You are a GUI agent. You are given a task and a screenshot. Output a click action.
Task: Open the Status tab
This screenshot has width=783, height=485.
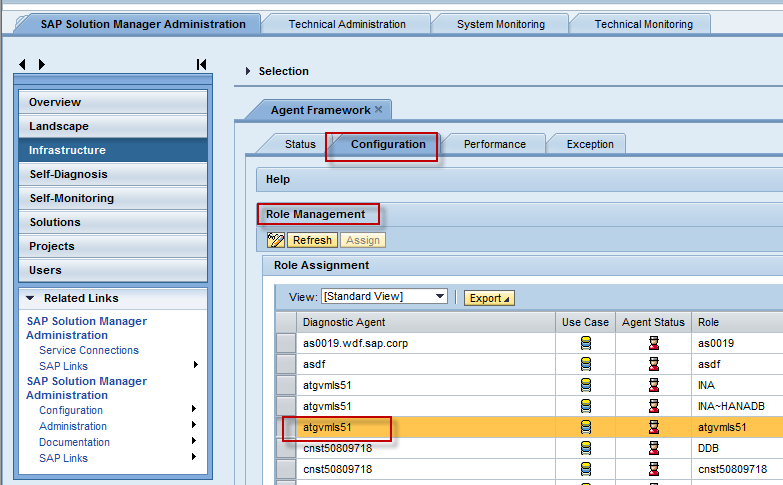(300, 144)
